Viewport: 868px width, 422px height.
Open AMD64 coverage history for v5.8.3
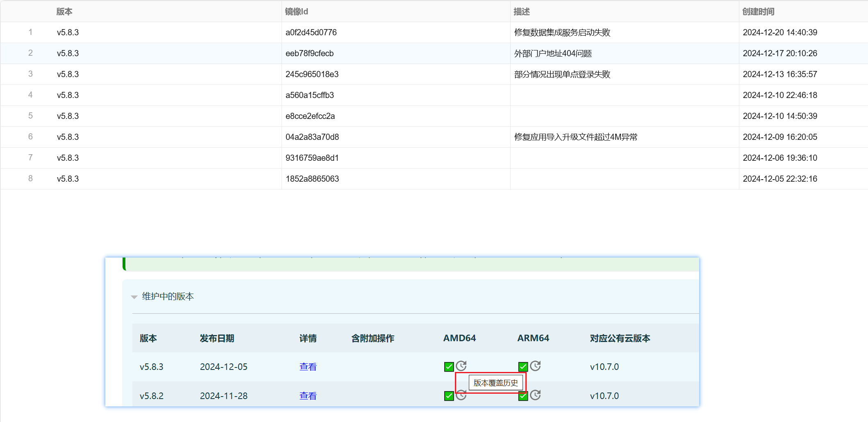461,366
